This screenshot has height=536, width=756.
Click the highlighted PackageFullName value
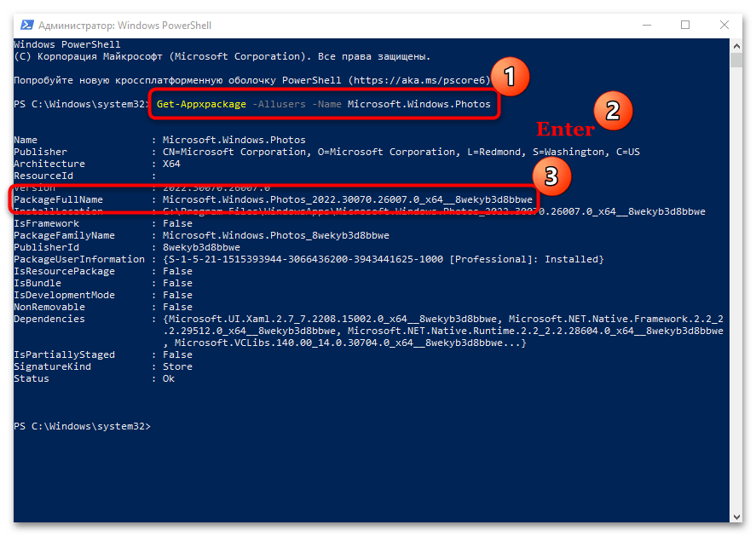coord(347,199)
